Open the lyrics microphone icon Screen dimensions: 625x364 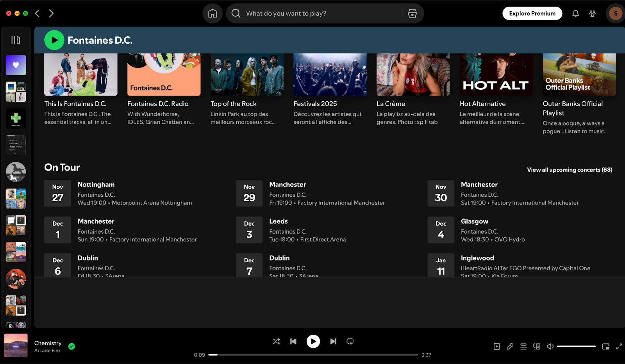pyautogui.click(x=510, y=346)
